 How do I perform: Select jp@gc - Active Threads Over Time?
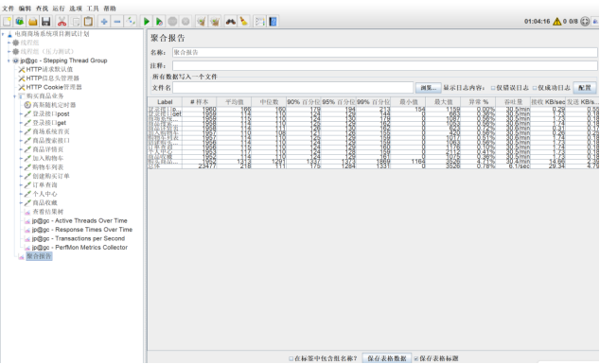point(79,221)
